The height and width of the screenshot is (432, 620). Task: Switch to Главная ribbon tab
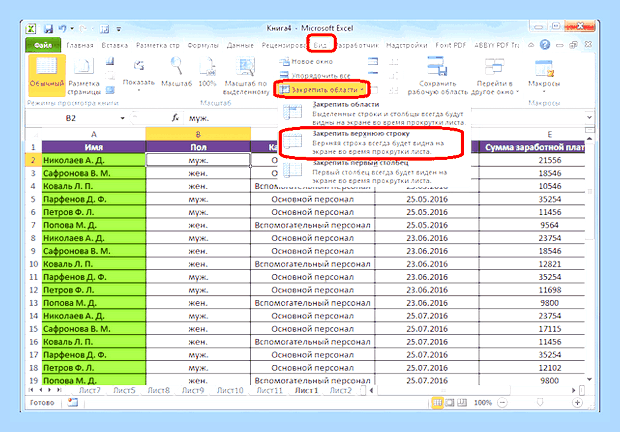point(80,45)
